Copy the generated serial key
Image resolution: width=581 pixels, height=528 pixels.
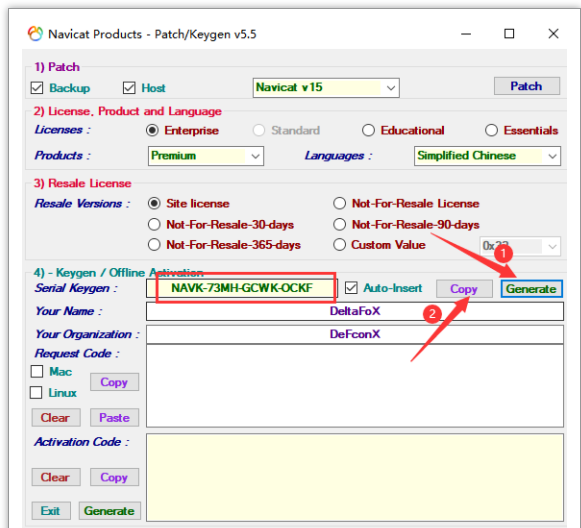click(464, 289)
